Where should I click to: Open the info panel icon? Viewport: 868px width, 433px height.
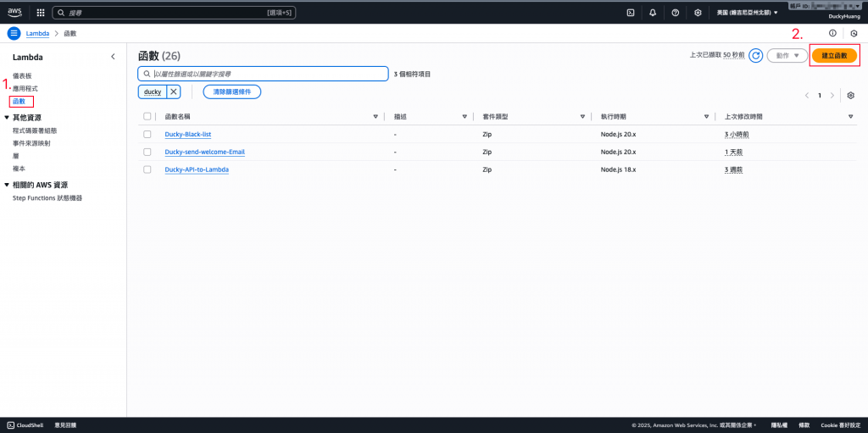coord(832,33)
